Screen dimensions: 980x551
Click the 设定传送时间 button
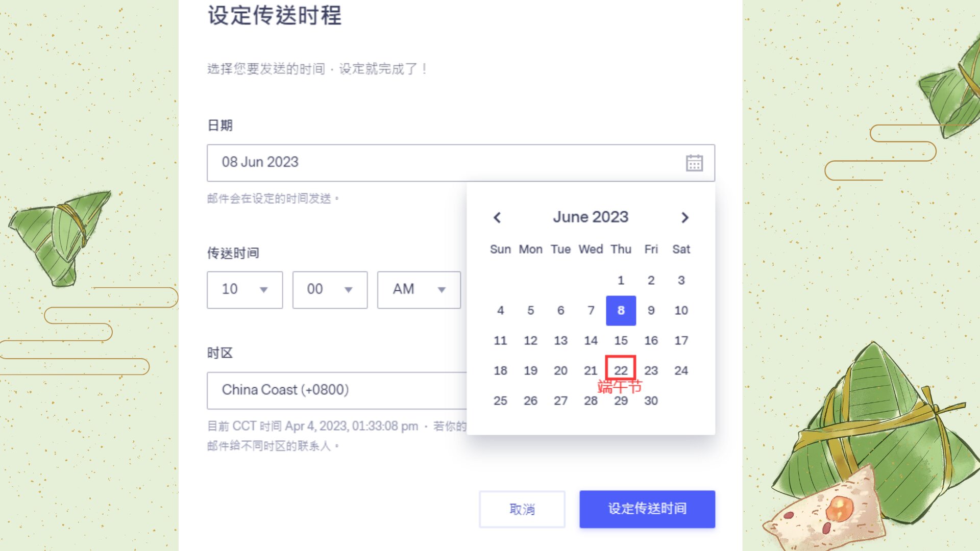coord(647,509)
